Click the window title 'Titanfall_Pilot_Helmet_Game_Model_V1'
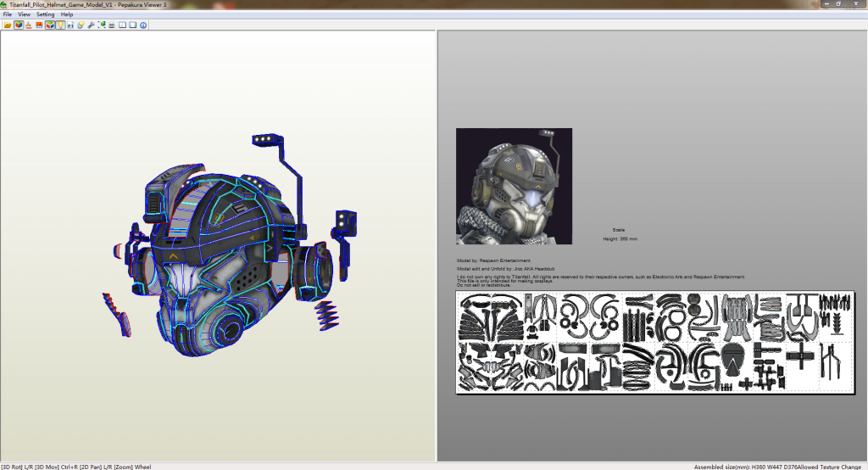Image resolution: width=868 pixels, height=470 pixels. (x=61, y=4)
